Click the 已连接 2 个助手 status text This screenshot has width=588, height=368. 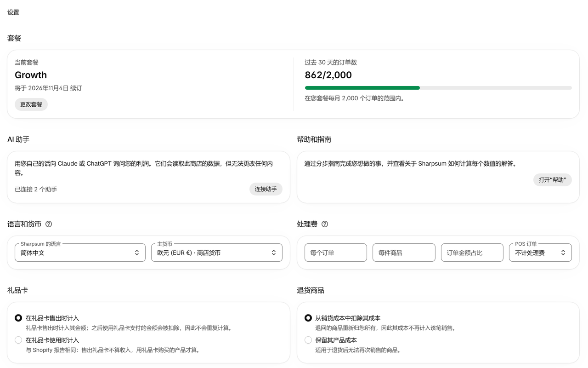click(x=36, y=189)
